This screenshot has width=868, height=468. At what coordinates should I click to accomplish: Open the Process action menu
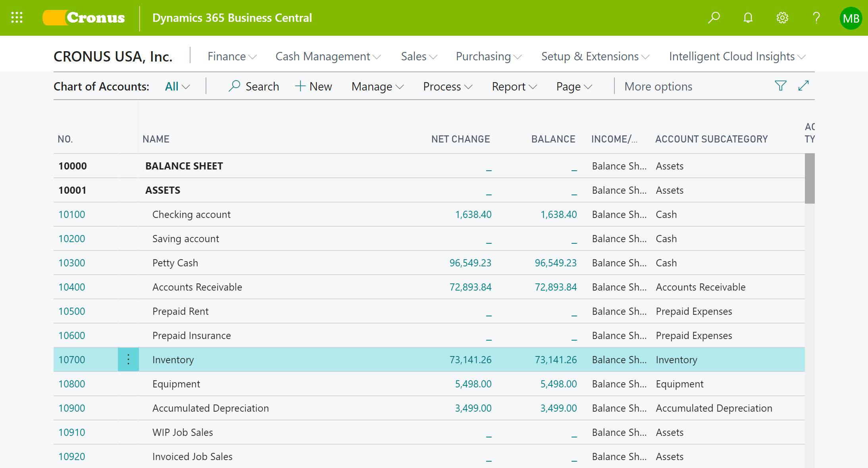(448, 86)
